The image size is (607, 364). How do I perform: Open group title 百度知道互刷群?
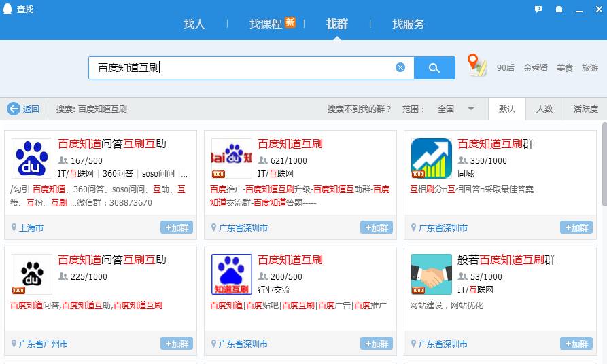[x=495, y=144]
